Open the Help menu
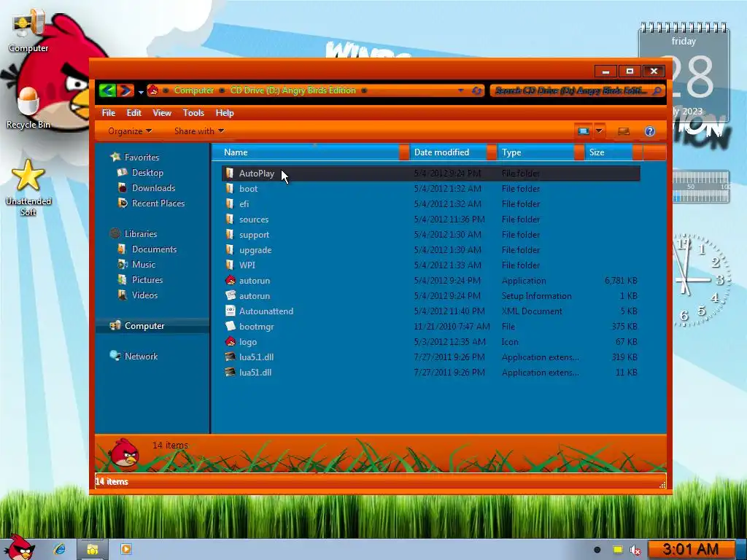 click(x=225, y=113)
